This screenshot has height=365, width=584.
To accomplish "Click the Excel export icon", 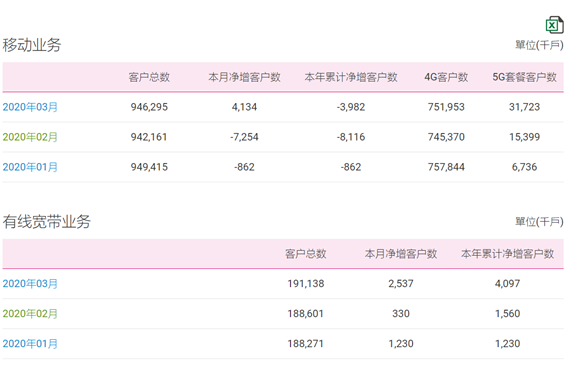I will [x=554, y=25].
